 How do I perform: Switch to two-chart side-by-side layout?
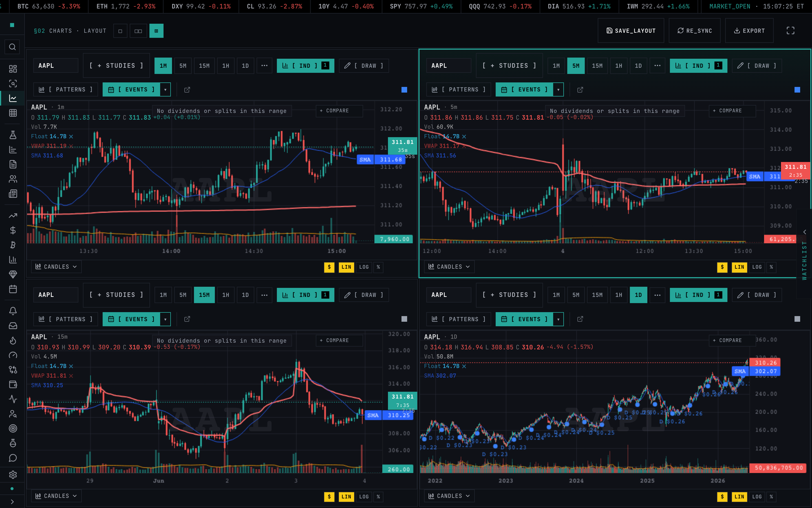[x=138, y=31]
